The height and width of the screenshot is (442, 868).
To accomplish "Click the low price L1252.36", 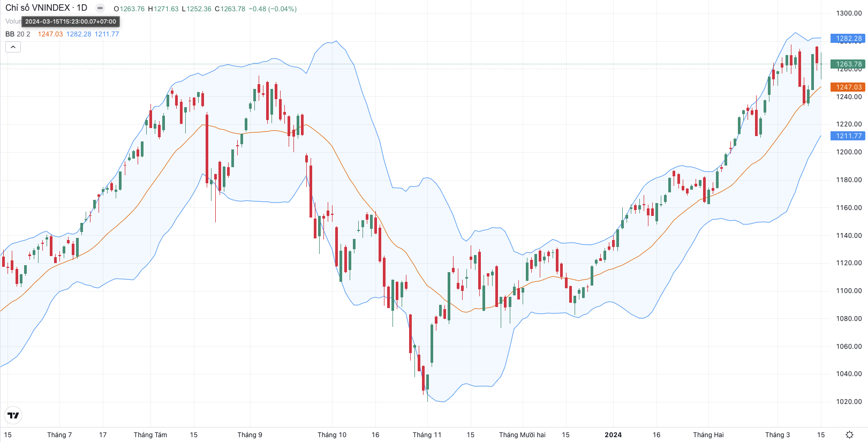I will pyautogui.click(x=197, y=9).
